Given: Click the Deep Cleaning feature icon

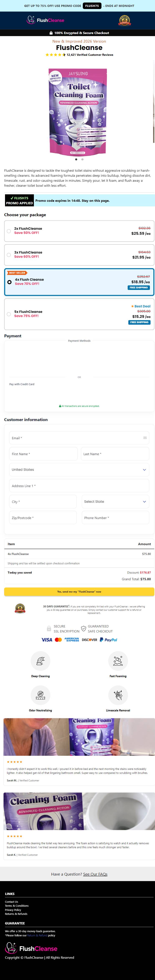Looking at the screenshot, I should tap(40, 661).
